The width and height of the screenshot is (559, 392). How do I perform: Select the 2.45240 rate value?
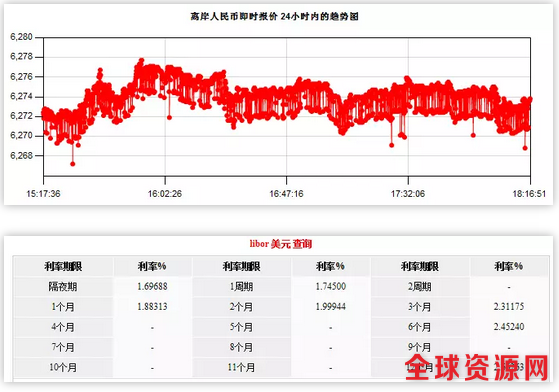(x=509, y=327)
